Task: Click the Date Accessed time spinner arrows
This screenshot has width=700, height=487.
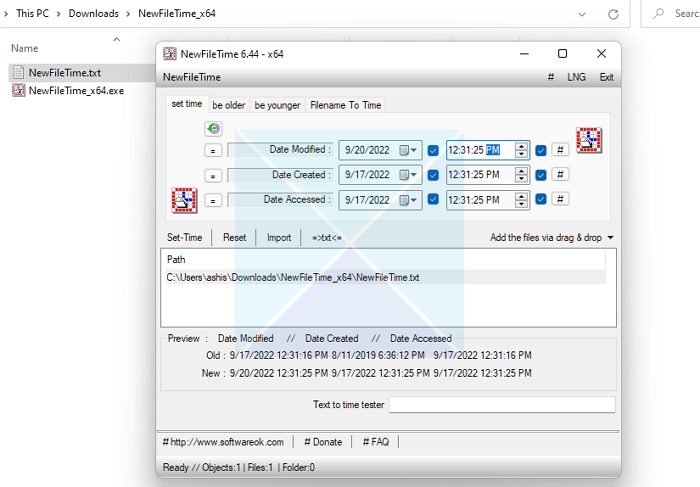Action: pos(521,200)
